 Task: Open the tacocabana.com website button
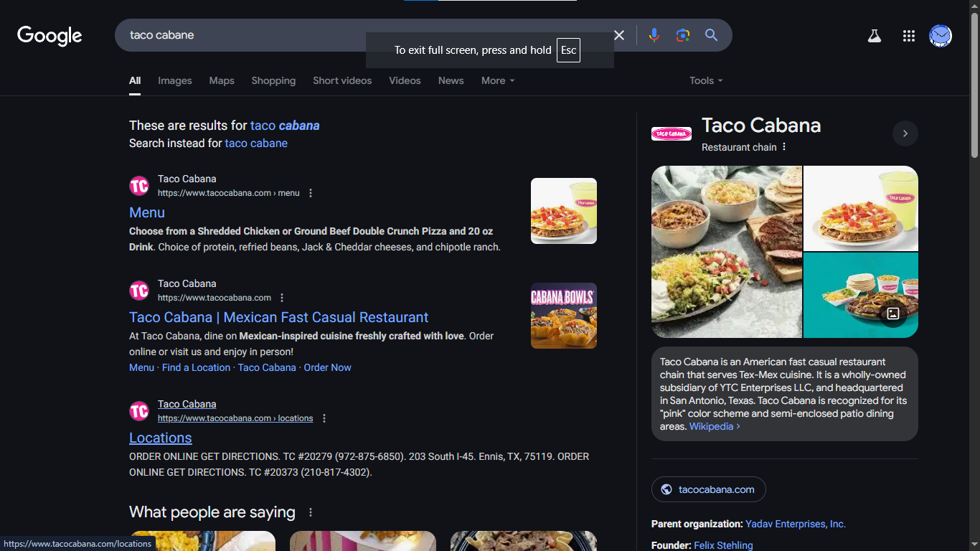(x=709, y=489)
